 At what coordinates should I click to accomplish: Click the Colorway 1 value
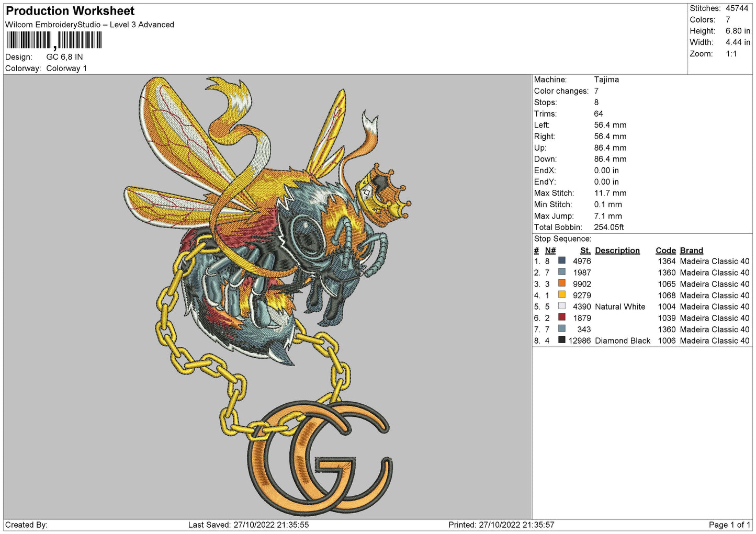pos(66,69)
